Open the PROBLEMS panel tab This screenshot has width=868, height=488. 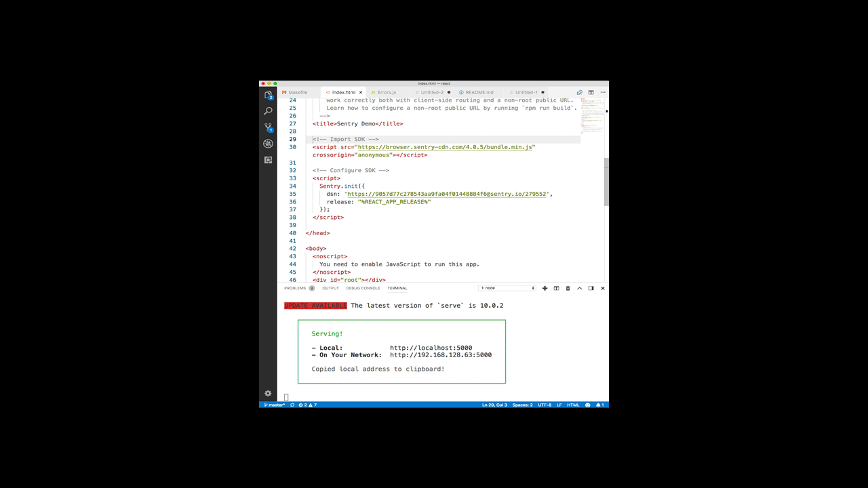coord(295,288)
